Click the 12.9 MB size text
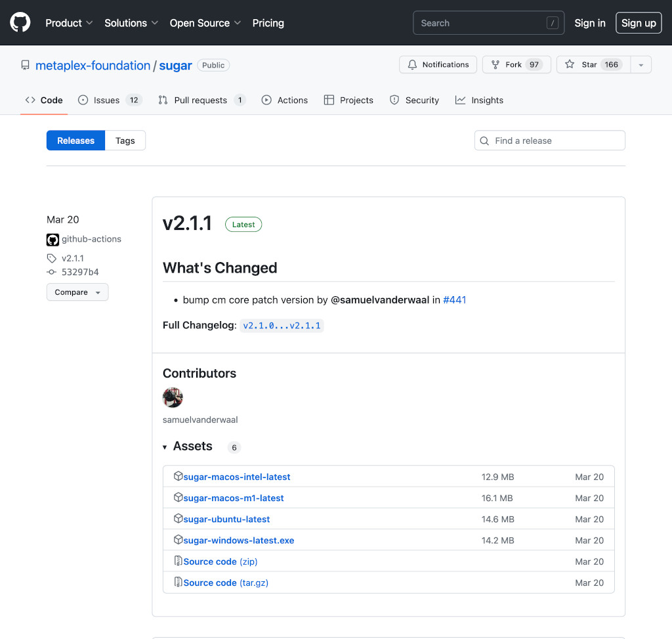672x639 pixels. click(497, 477)
